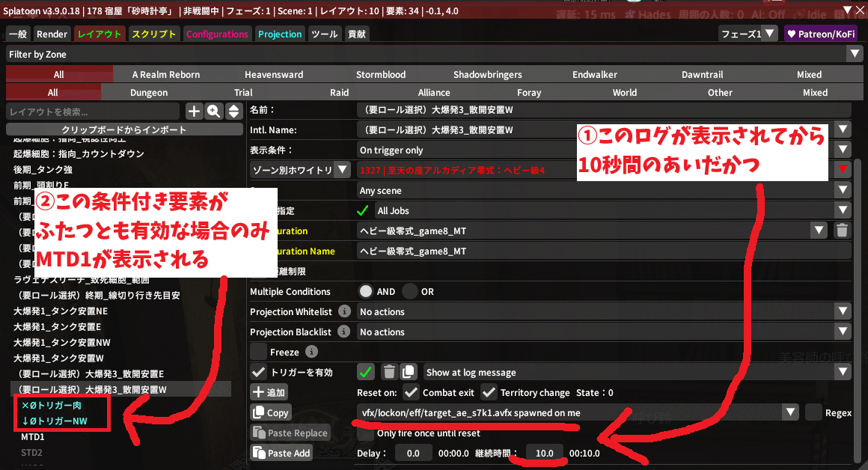Duplicate the trigger using the copy icon
Screen dimensions: 868x470
tap(409, 372)
